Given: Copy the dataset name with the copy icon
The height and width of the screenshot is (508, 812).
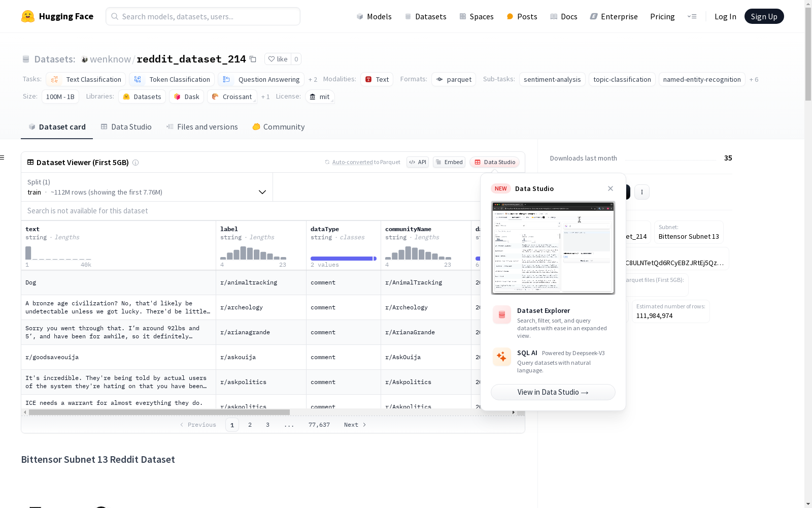Looking at the screenshot, I should click(x=253, y=59).
